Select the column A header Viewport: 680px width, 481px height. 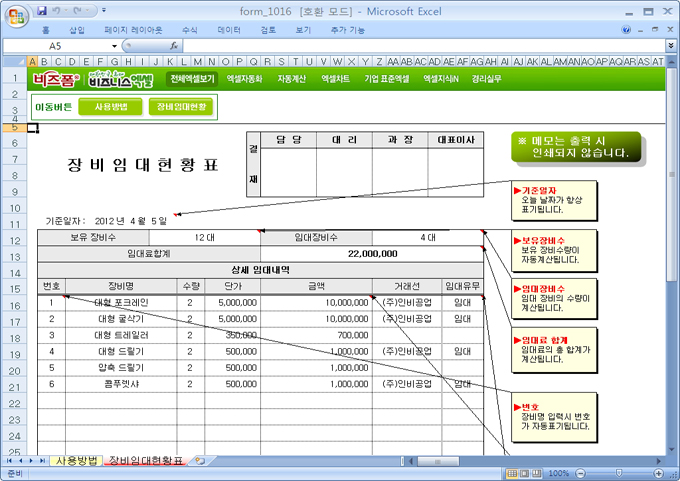pyautogui.click(x=32, y=62)
